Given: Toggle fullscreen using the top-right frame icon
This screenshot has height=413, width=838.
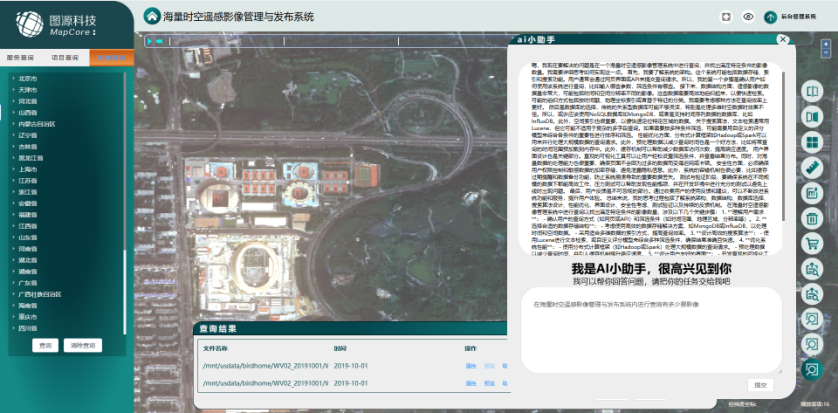Looking at the screenshot, I should [x=725, y=16].
